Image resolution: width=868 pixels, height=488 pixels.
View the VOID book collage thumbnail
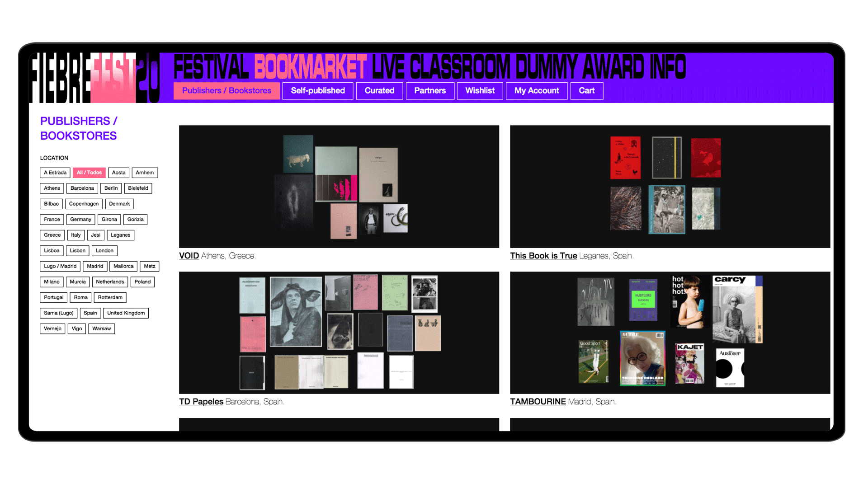(x=339, y=187)
